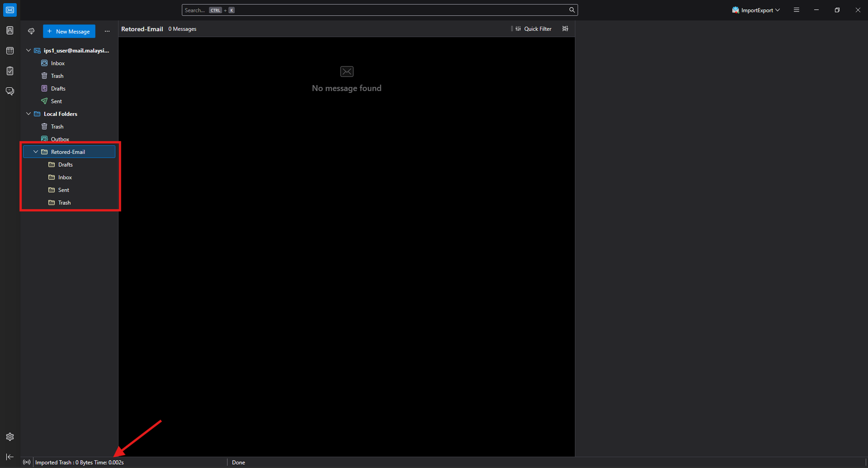Screen dimensions: 868x468
Task: Click the Get Messages cloud icon
Action: click(x=31, y=31)
